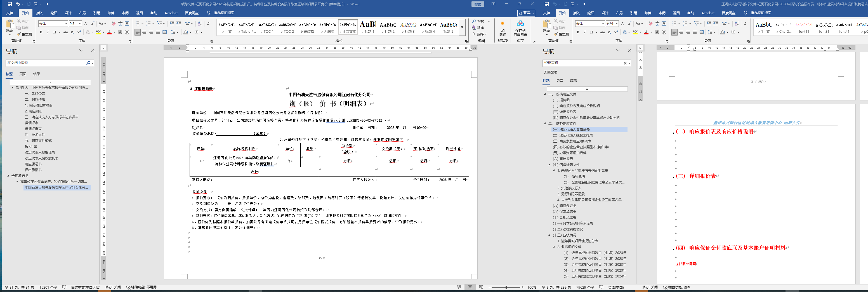
Task: Toggle bold in left Word window
Action: pyautogui.click(x=41, y=32)
